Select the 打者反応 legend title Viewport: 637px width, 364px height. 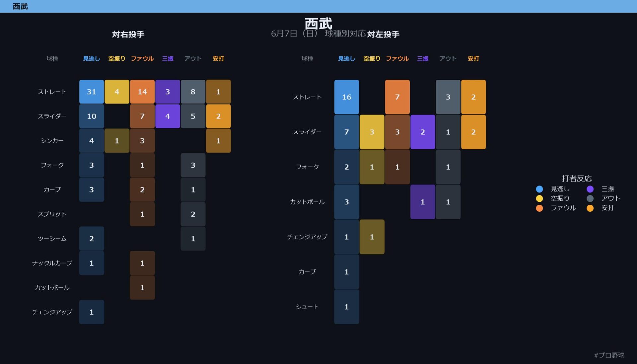pos(577,179)
